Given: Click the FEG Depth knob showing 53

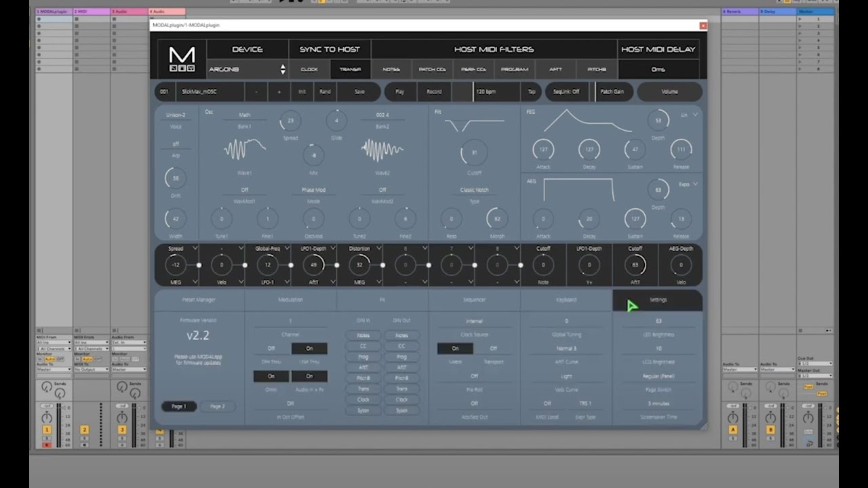Looking at the screenshot, I should [658, 121].
